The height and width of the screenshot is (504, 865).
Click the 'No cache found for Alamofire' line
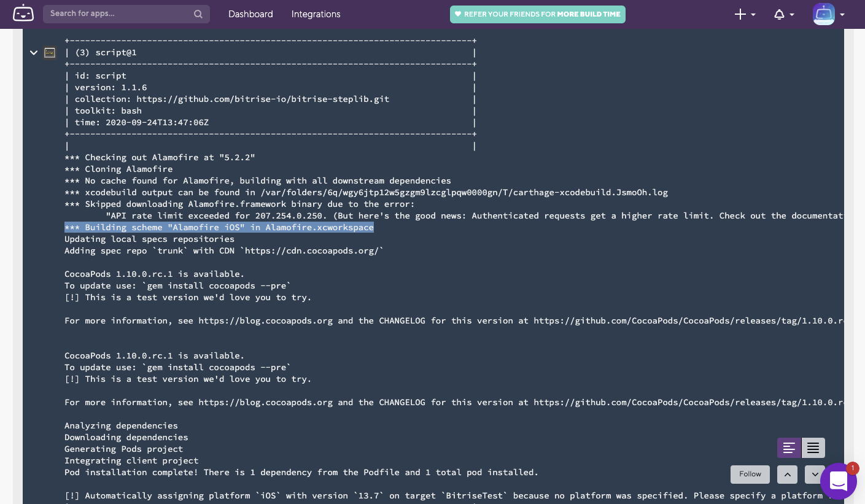tap(258, 181)
